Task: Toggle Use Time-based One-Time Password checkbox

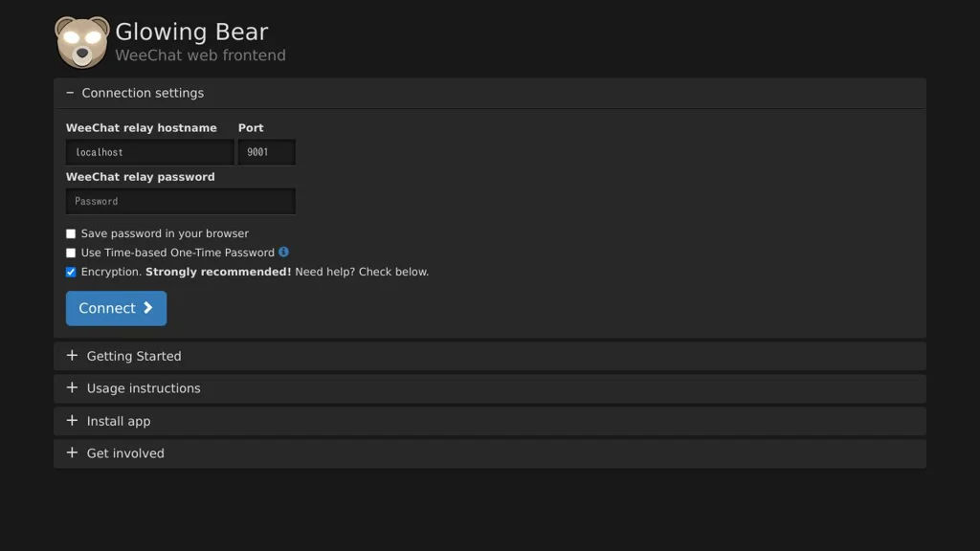Action: 71,253
